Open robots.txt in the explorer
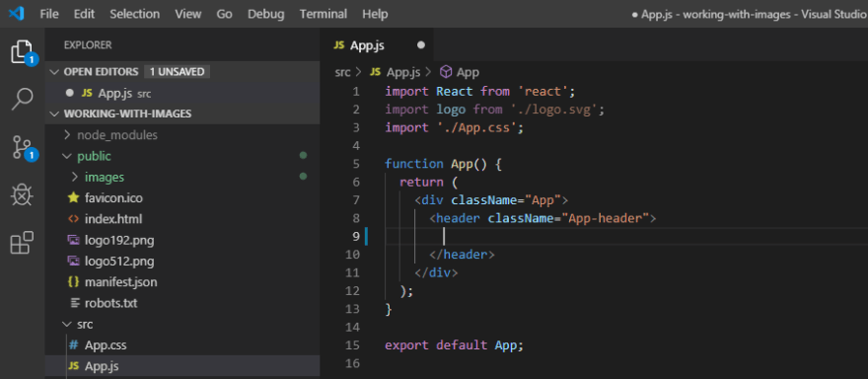Viewport: 868px width, 379px height. coord(182,303)
